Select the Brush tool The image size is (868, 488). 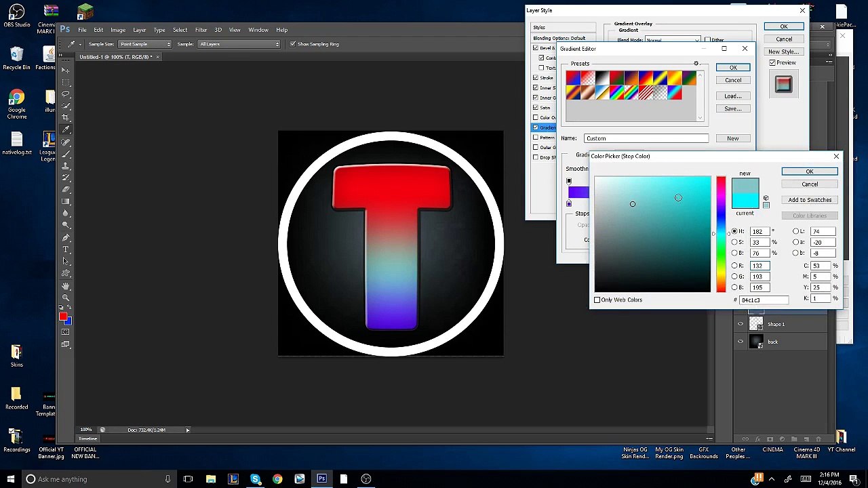click(66, 154)
